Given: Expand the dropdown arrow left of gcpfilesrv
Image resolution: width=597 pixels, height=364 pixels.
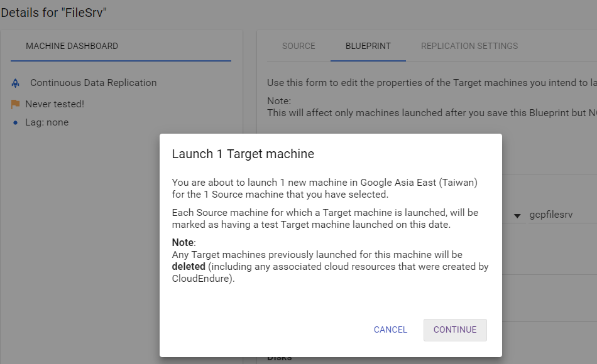Looking at the screenshot, I should click(x=517, y=216).
